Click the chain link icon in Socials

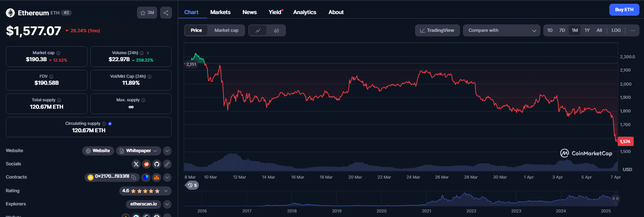(x=167, y=164)
